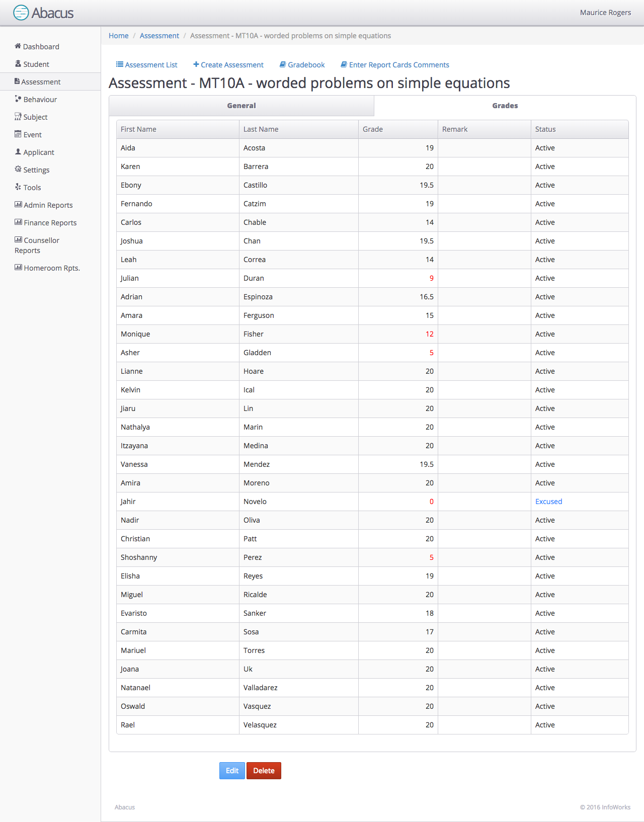Click the Behaviour sidebar icon
The width and height of the screenshot is (644, 822).
pyautogui.click(x=18, y=99)
